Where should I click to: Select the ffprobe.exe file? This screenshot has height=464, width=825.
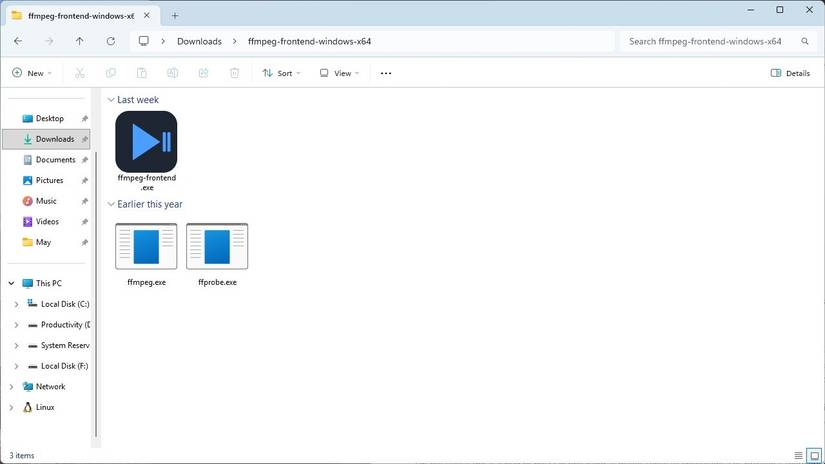coord(217,255)
